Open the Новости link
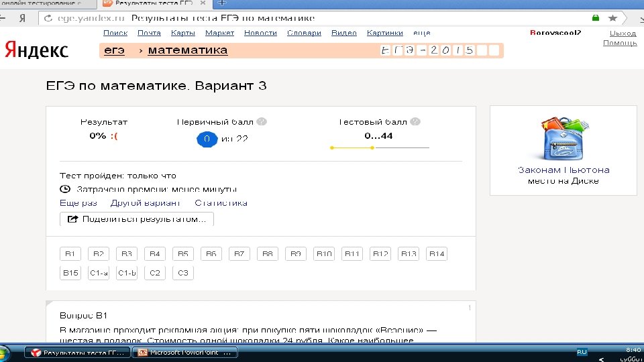 tap(260, 33)
